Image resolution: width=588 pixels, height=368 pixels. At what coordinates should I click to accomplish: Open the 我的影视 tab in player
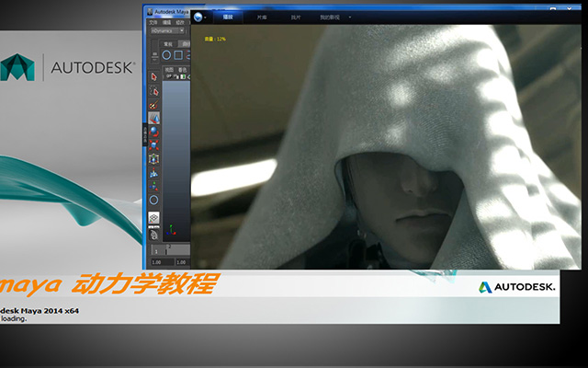pos(330,17)
